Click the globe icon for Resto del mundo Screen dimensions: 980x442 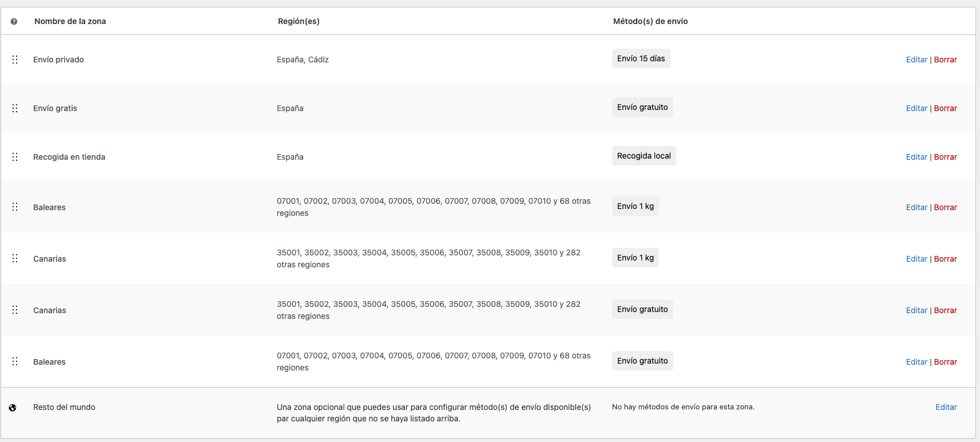(13, 408)
